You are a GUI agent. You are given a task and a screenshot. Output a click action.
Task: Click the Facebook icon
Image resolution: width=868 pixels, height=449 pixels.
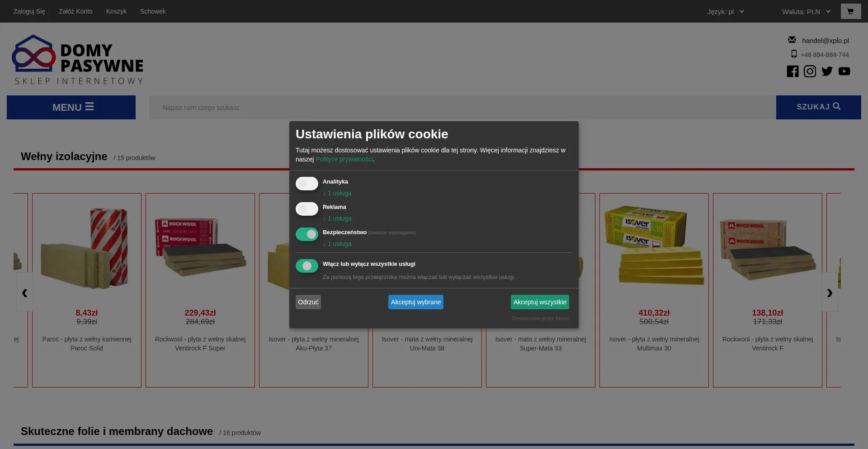[793, 71]
